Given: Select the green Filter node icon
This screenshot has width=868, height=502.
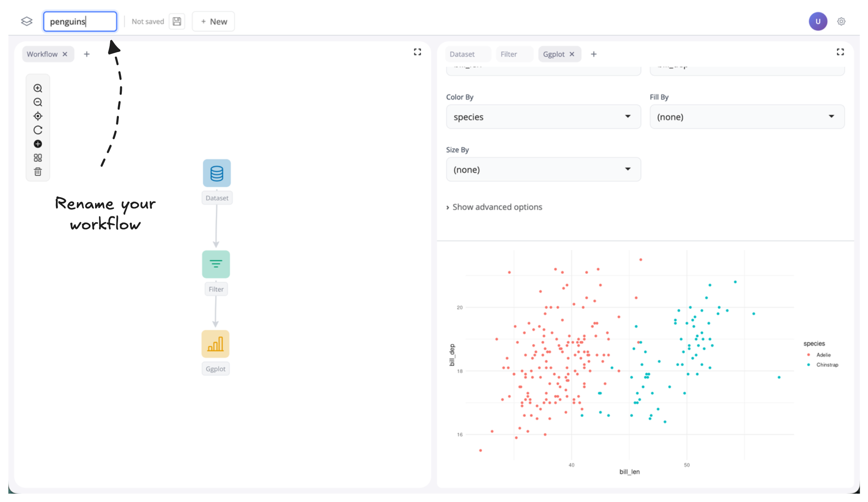Looking at the screenshot, I should [x=216, y=264].
